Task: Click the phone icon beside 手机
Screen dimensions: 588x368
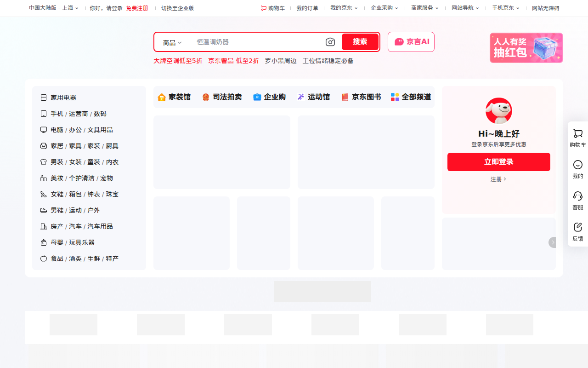Action: 44,114
